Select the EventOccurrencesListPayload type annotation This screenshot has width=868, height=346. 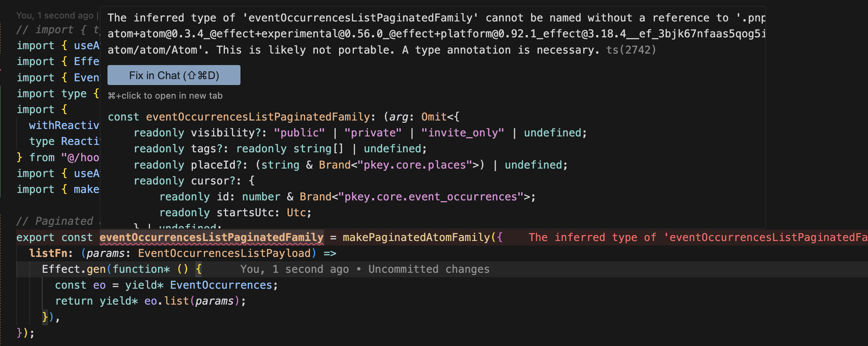click(x=224, y=253)
